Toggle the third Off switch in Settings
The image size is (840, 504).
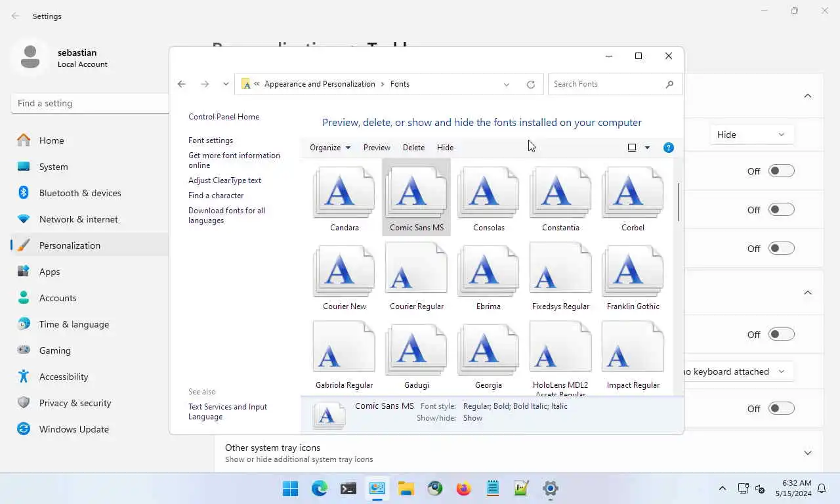(782, 248)
